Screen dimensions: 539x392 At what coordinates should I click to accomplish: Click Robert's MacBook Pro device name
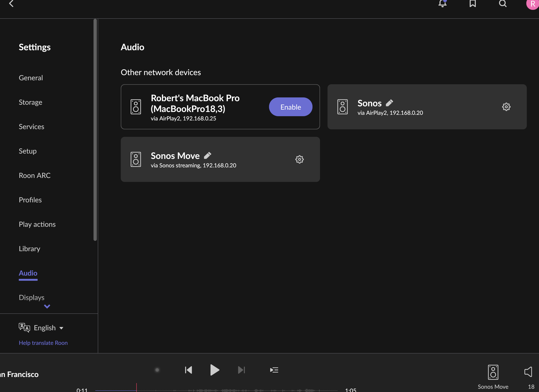[195, 103]
